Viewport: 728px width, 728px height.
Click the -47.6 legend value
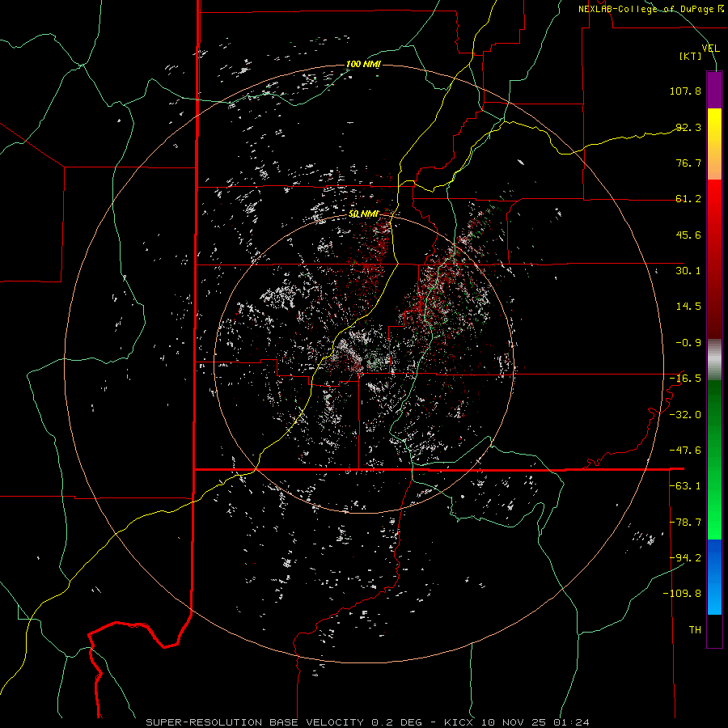(685, 451)
